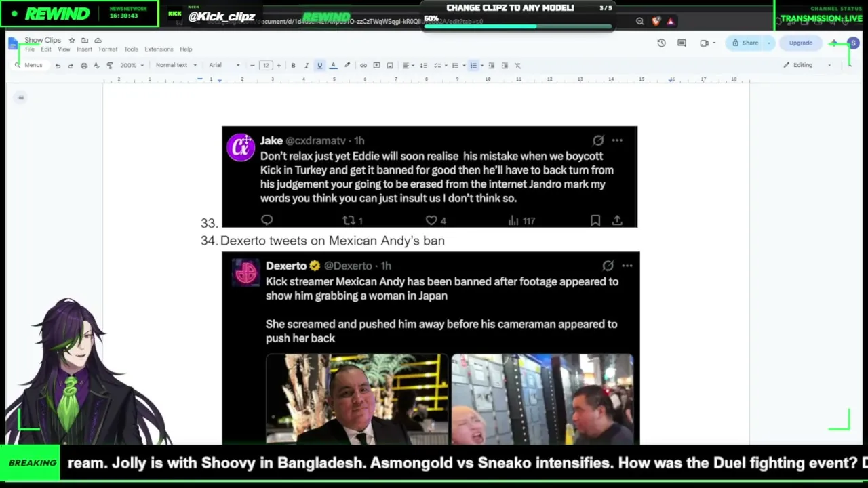
Task: Open the Google account avatar
Action: (853, 43)
